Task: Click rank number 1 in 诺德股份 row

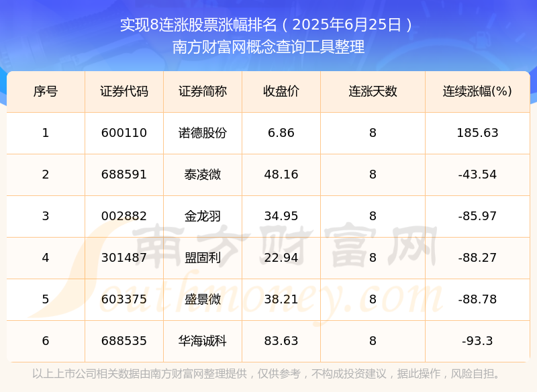Action: [46, 133]
